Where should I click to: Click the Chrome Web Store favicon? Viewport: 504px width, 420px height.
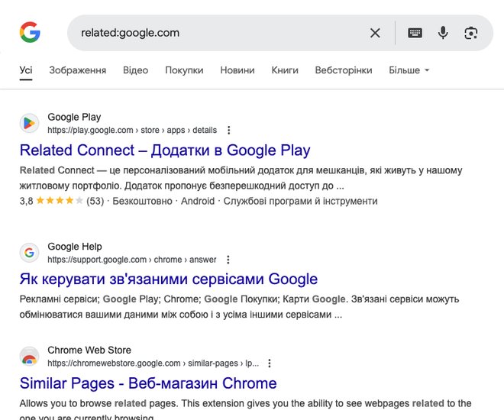pyautogui.click(x=29, y=357)
